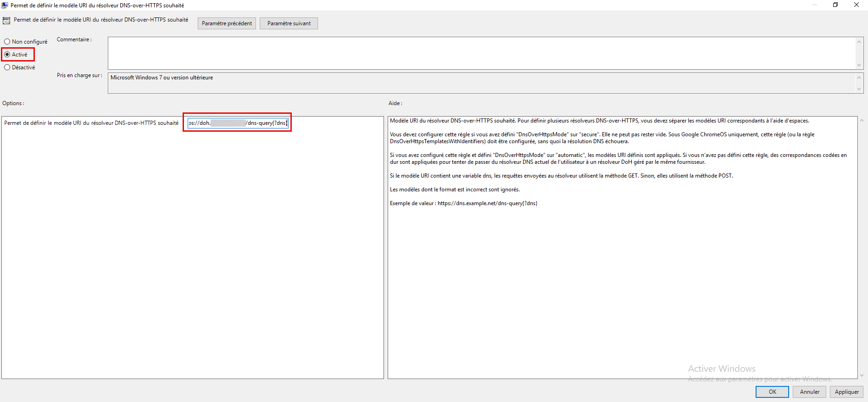Image resolution: width=868 pixels, height=402 pixels.
Task: Restore the window with the maximize button
Action: pos(835,5)
